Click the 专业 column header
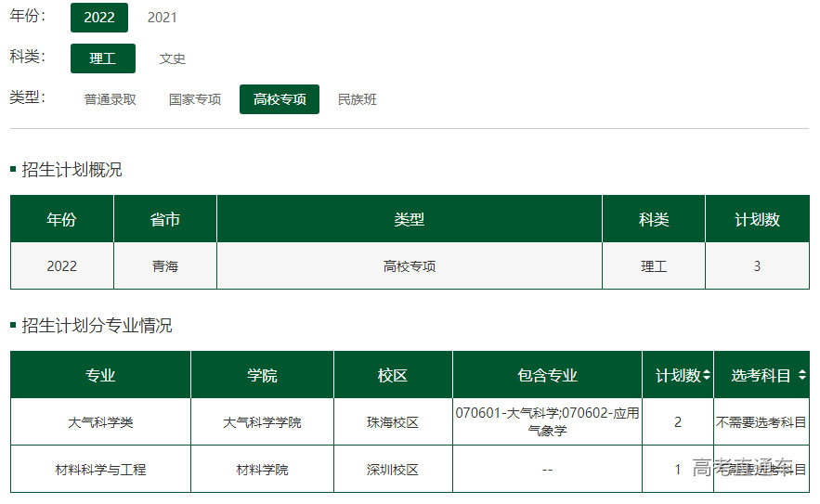The image size is (820, 504). (x=100, y=375)
